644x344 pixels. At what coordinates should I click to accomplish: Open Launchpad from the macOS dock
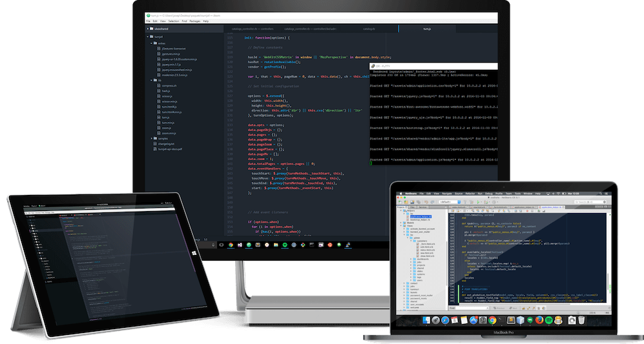[x=436, y=320]
